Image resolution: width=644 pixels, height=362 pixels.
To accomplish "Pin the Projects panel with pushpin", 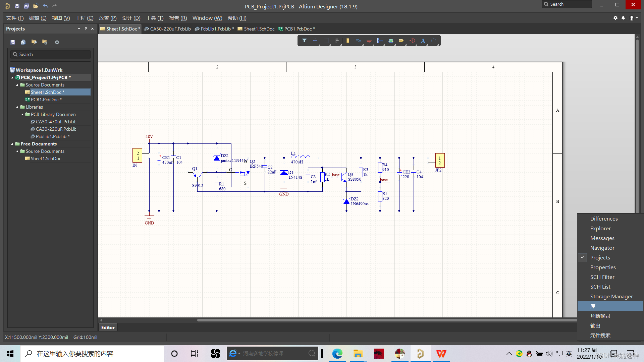I will pyautogui.click(x=86, y=29).
